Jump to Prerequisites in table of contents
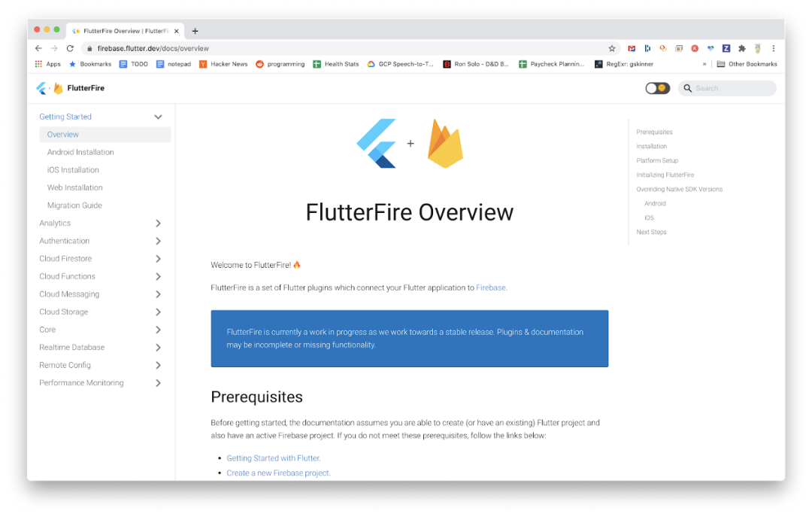The height and width of the screenshot is (517, 812). [x=655, y=132]
